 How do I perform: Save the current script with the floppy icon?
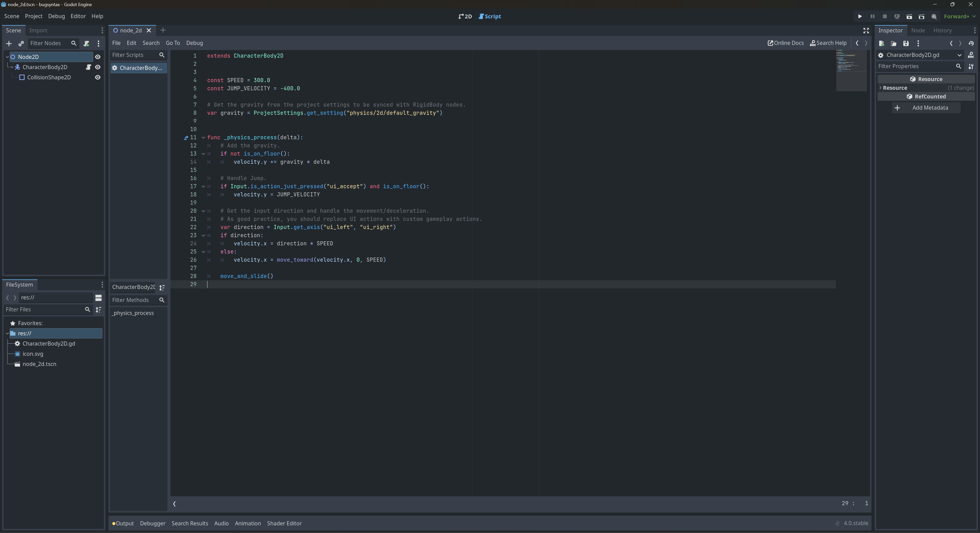click(x=906, y=43)
